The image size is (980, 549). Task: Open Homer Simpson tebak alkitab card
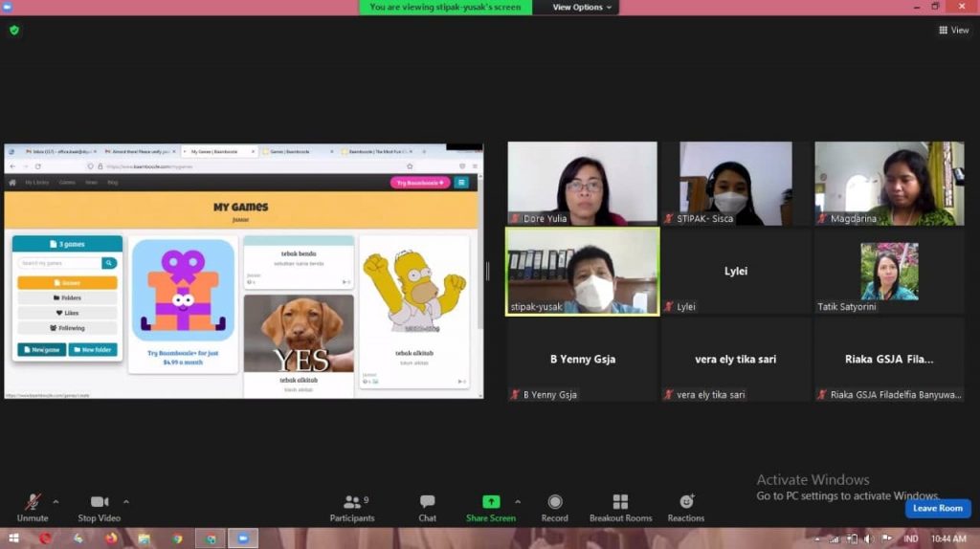(x=414, y=312)
